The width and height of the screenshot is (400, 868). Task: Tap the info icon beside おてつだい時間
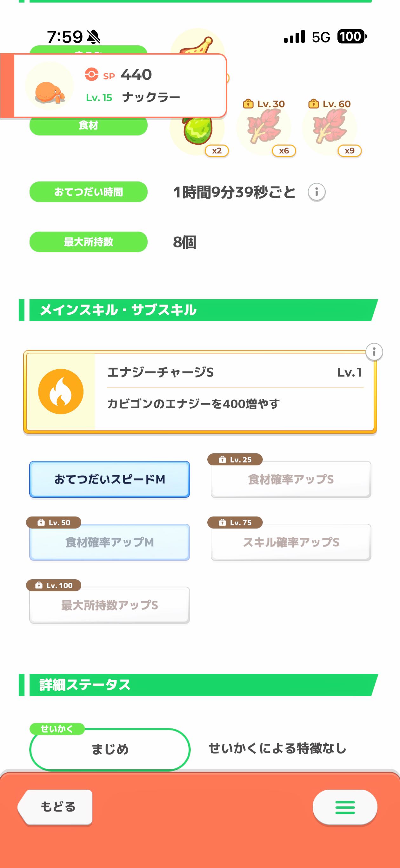pos(317,192)
